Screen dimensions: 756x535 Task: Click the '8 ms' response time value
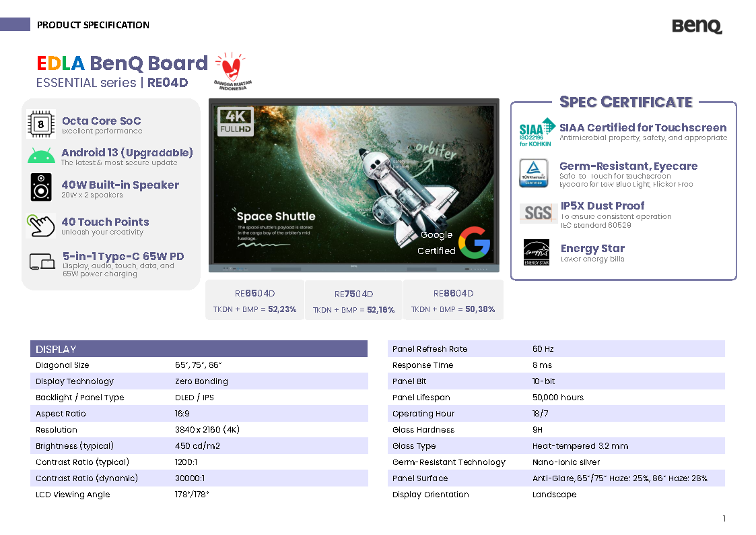point(543,365)
